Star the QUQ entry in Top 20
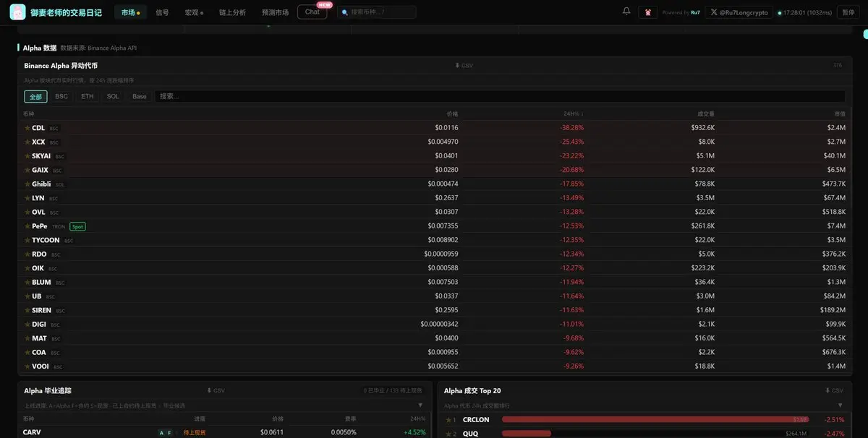The image size is (868, 438). click(x=448, y=434)
